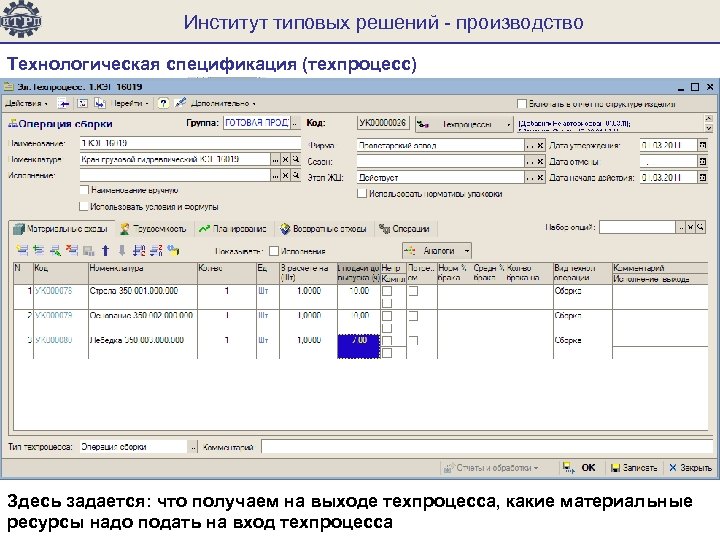This screenshot has height=540, width=720.
Task: Open the Исполнение item with the magnifier icon
Action: (x=296, y=175)
